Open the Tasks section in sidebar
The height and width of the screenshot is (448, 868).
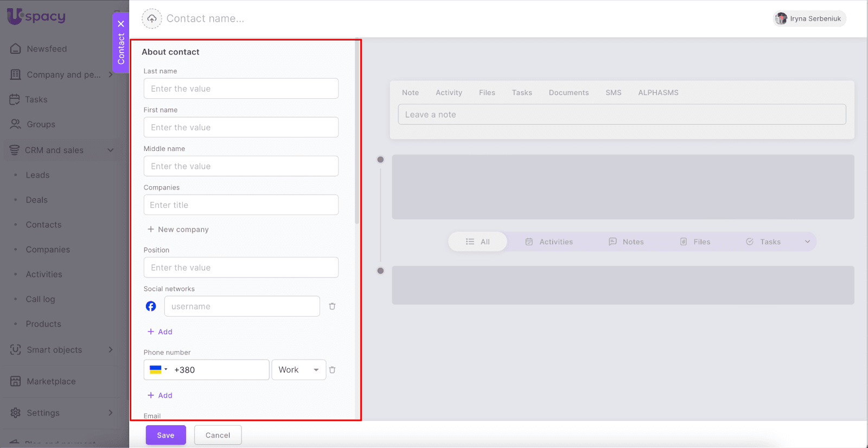36,99
